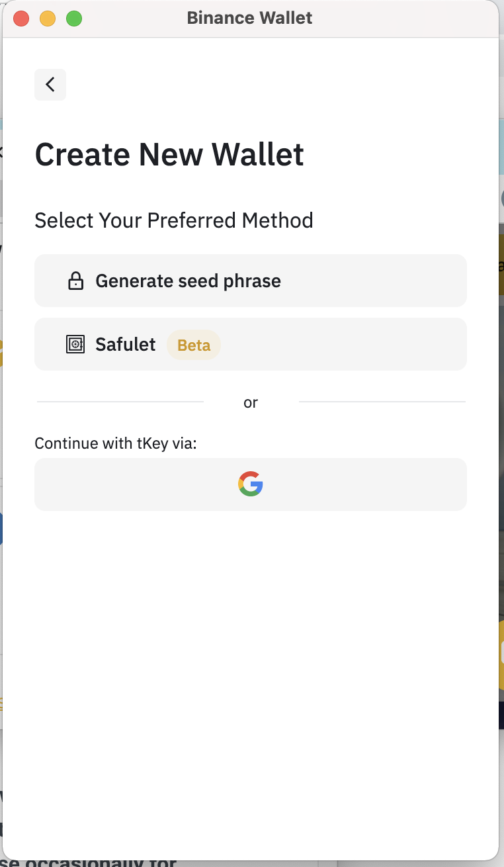Continue with the Google logo icon
504x867 pixels.
click(251, 484)
